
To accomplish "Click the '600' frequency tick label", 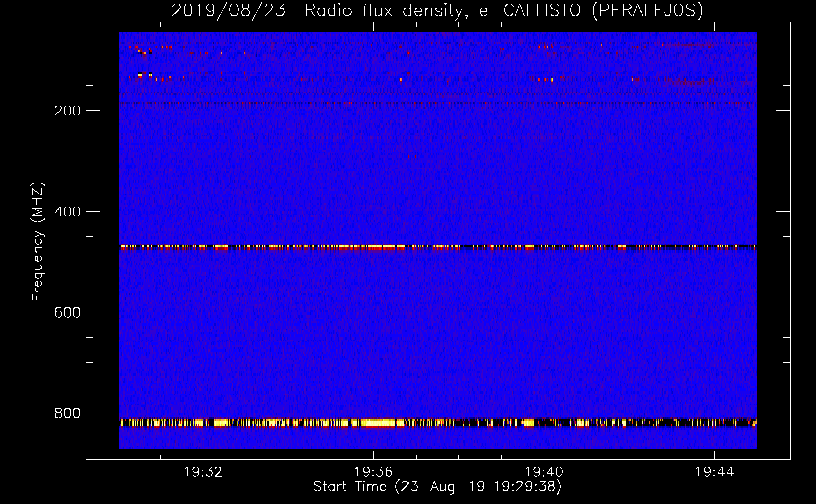I will click(x=68, y=312).
